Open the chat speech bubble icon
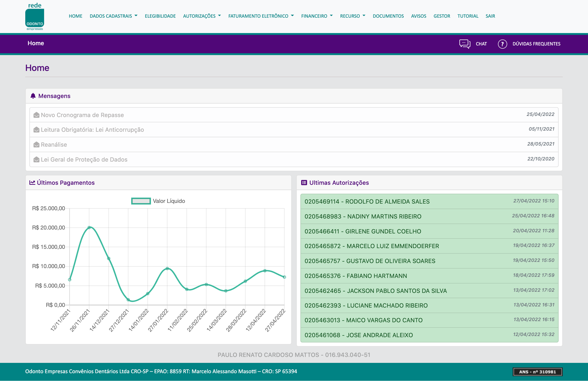 tap(464, 44)
